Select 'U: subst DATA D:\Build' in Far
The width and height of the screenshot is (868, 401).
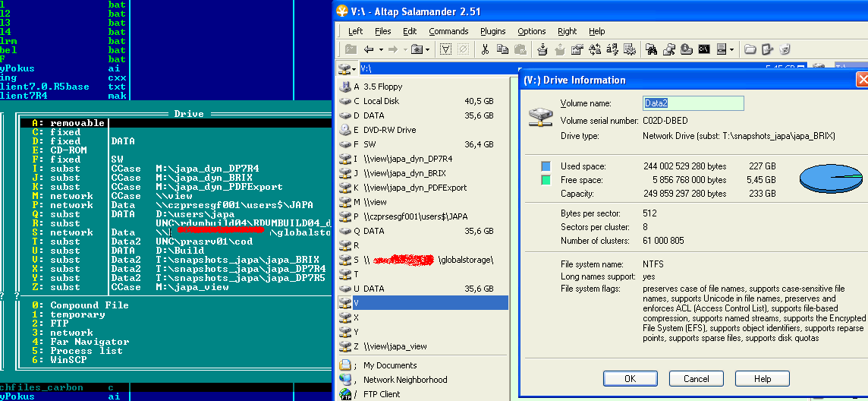click(176, 251)
